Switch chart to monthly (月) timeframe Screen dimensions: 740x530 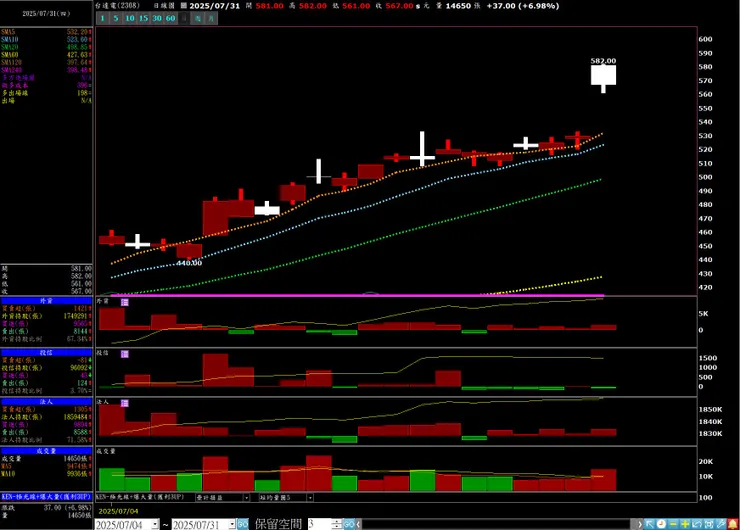(211, 18)
